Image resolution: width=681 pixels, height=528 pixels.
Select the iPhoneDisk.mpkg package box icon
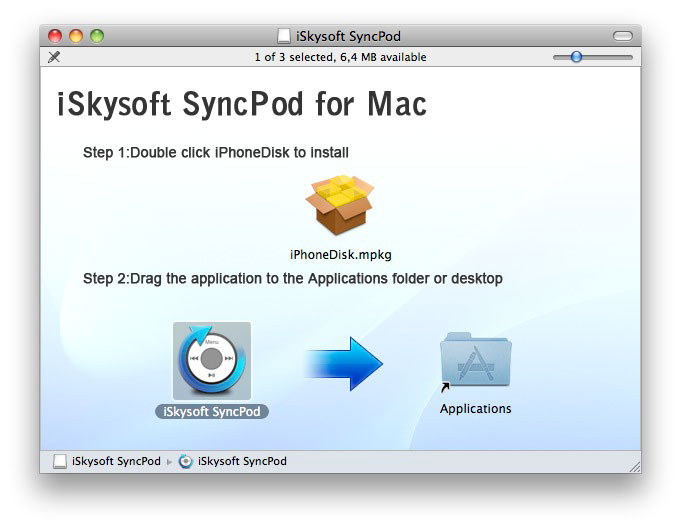coord(340,206)
